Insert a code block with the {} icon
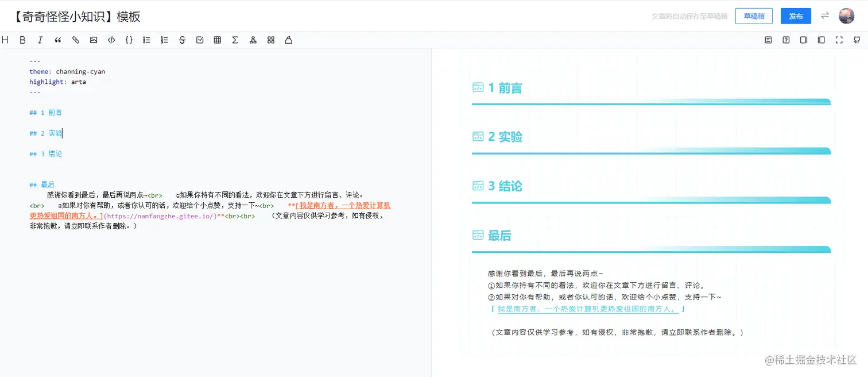Screen dimensions: 868x377 click(129, 40)
